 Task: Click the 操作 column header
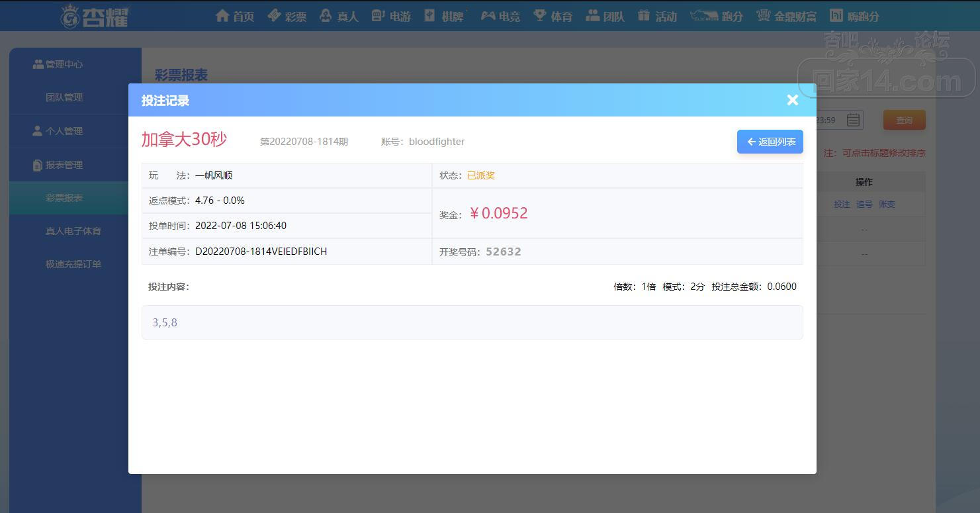coord(864,182)
